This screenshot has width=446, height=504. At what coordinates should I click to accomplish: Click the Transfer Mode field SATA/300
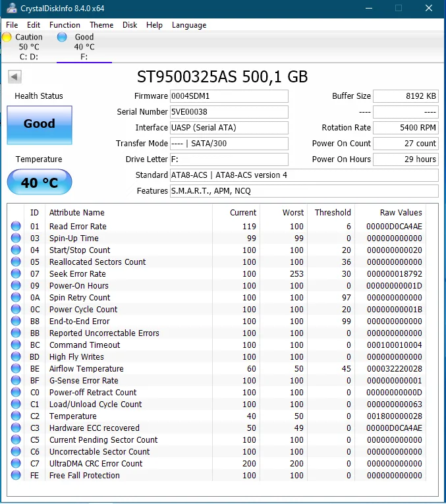point(229,144)
